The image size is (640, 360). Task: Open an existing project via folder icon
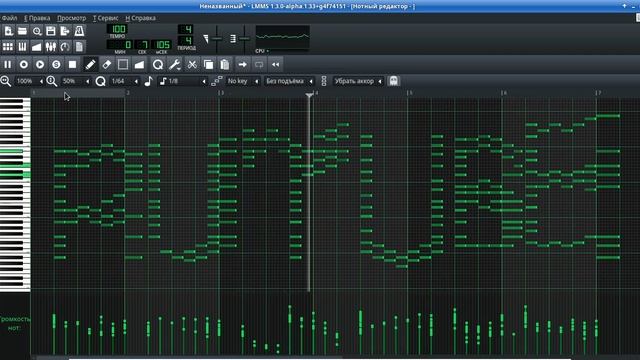(x=22, y=31)
